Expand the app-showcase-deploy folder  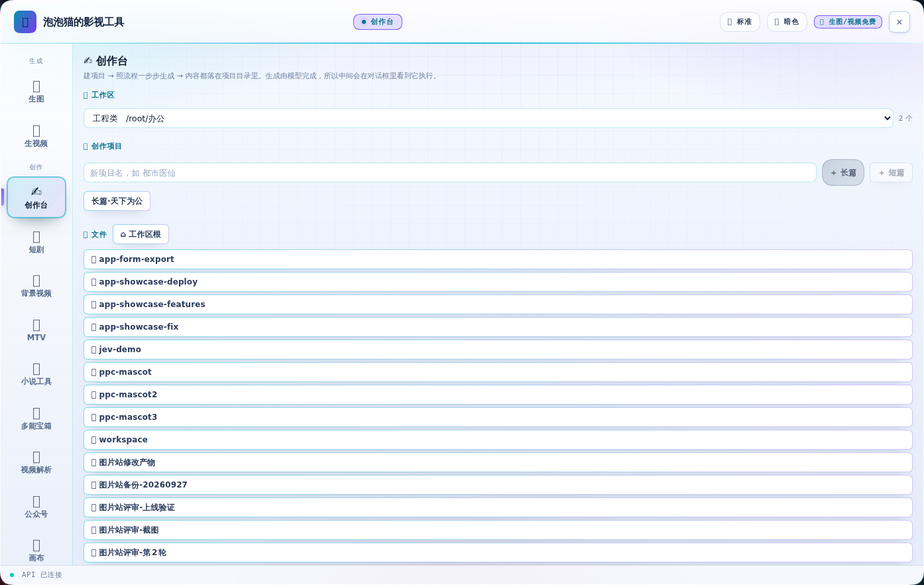point(498,282)
